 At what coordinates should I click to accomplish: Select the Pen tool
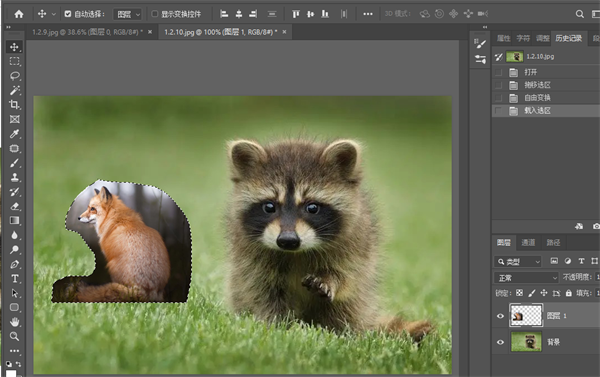pos(15,264)
